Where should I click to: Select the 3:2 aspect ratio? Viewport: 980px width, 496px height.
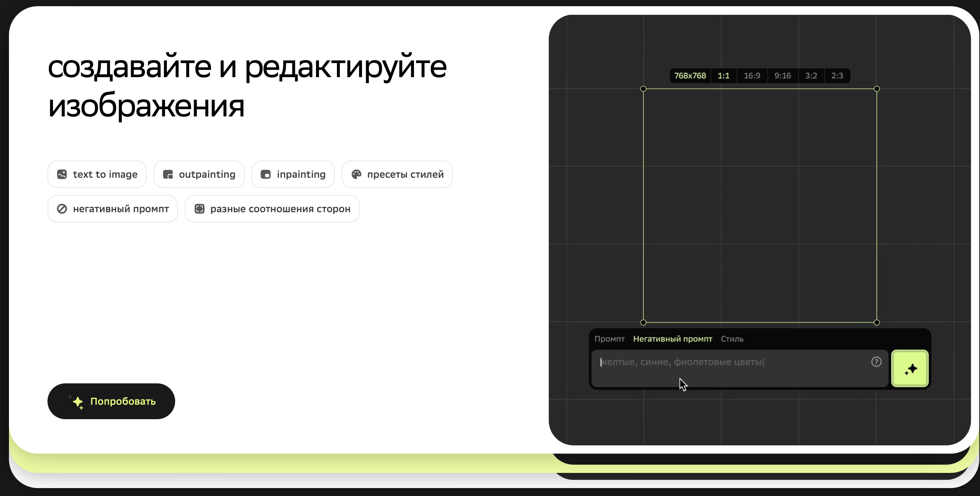pos(811,76)
